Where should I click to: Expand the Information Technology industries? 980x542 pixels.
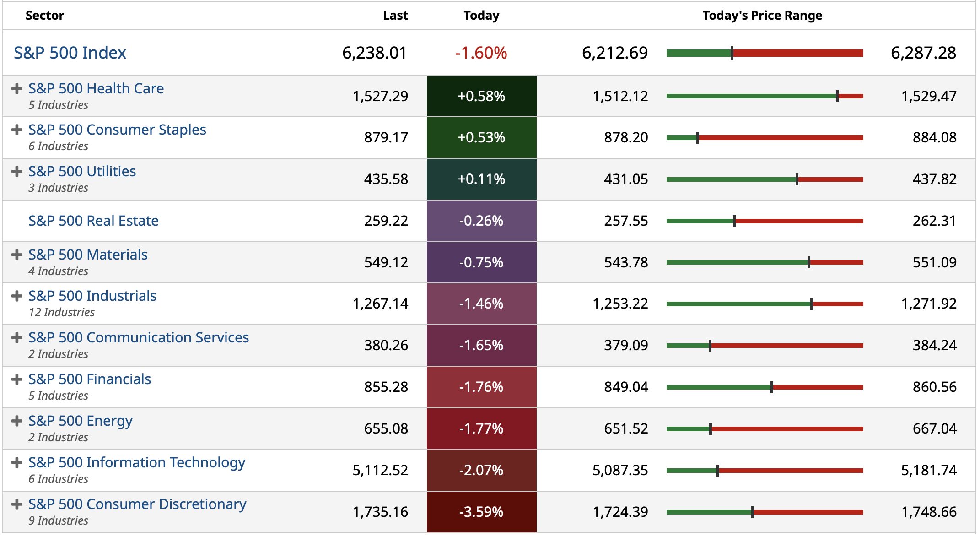pos(17,463)
